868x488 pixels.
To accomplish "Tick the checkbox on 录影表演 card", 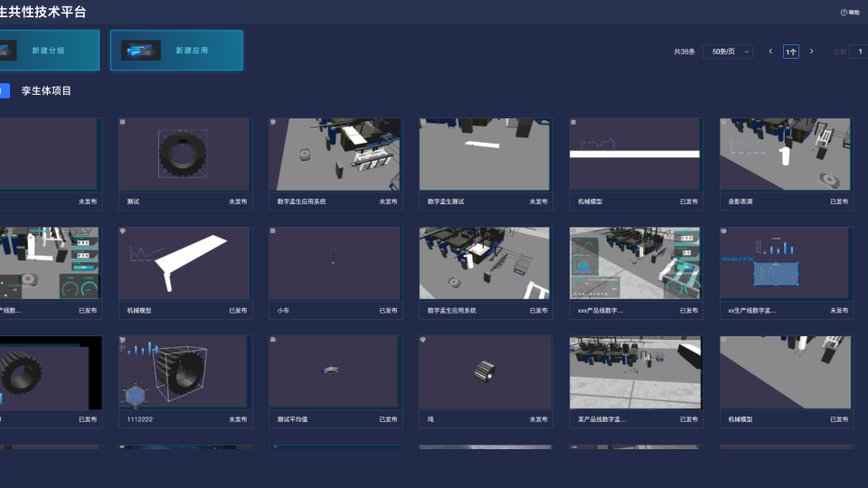I will [723, 122].
